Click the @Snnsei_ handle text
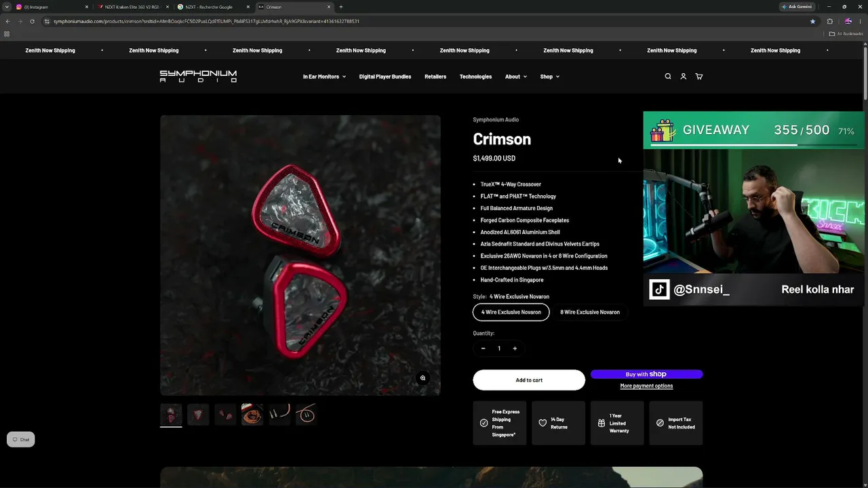 pos(702,290)
